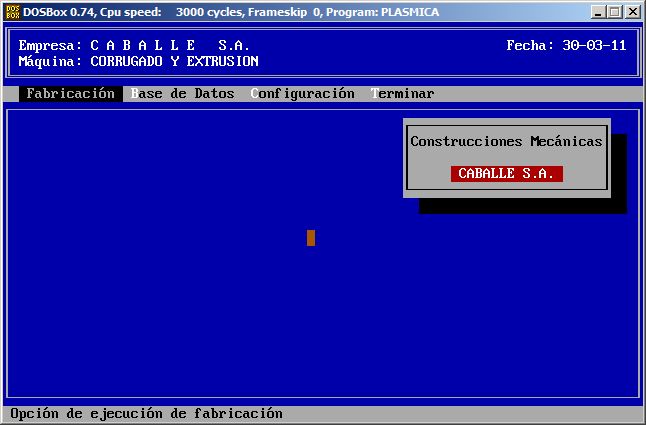The width and height of the screenshot is (646, 425).
Task: Minimize the DOSBox window
Action: [599, 12]
